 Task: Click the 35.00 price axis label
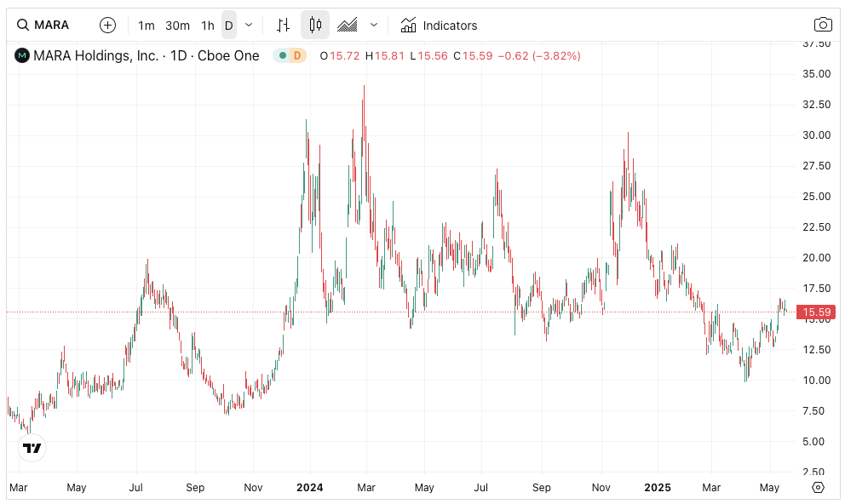[x=816, y=74]
